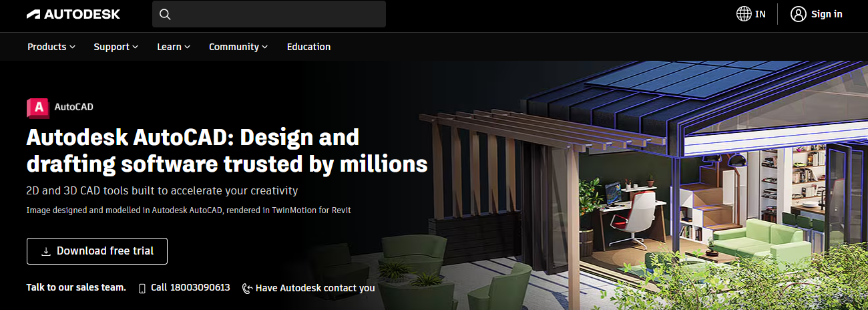The height and width of the screenshot is (310, 868).
Task: Click the callback phone icon
Action: [247, 289]
